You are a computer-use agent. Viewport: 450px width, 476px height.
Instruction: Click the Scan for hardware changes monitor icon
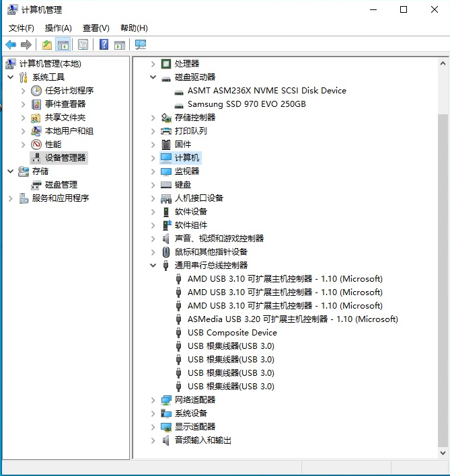141,44
